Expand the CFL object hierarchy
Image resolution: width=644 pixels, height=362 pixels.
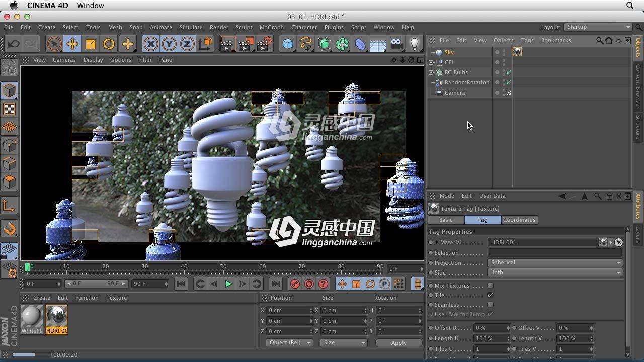(x=431, y=62)
